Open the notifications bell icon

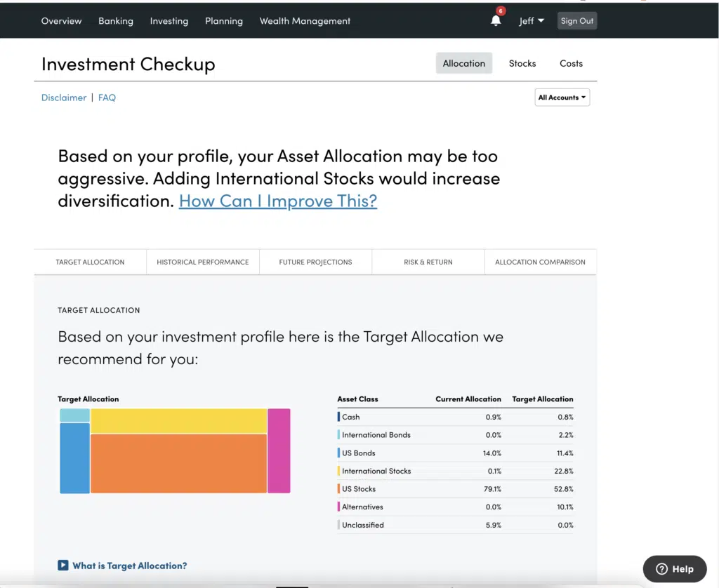coord(496,21)
